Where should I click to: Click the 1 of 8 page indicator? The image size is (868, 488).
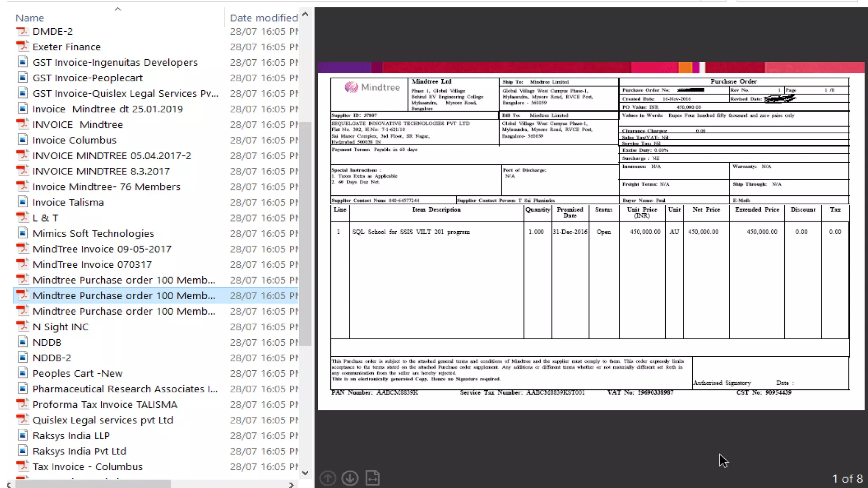(847, 479)
